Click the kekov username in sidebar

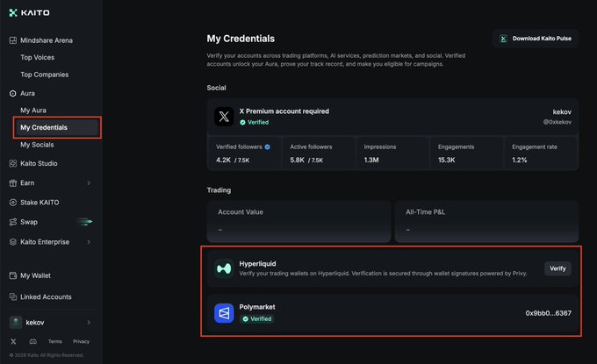click(x=35, y=323)
